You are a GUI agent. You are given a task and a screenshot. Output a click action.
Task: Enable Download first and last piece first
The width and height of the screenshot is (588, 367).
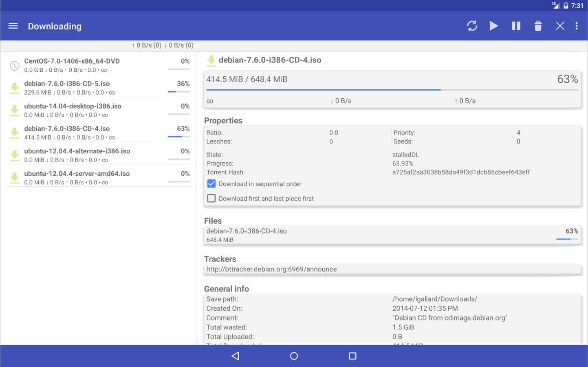211,199
